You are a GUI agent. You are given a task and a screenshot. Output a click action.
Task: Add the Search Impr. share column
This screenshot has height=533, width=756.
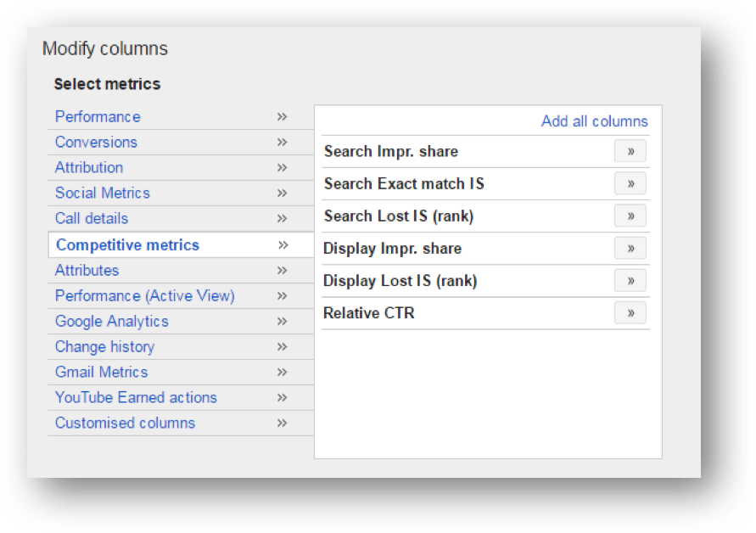tap(630, 152)
